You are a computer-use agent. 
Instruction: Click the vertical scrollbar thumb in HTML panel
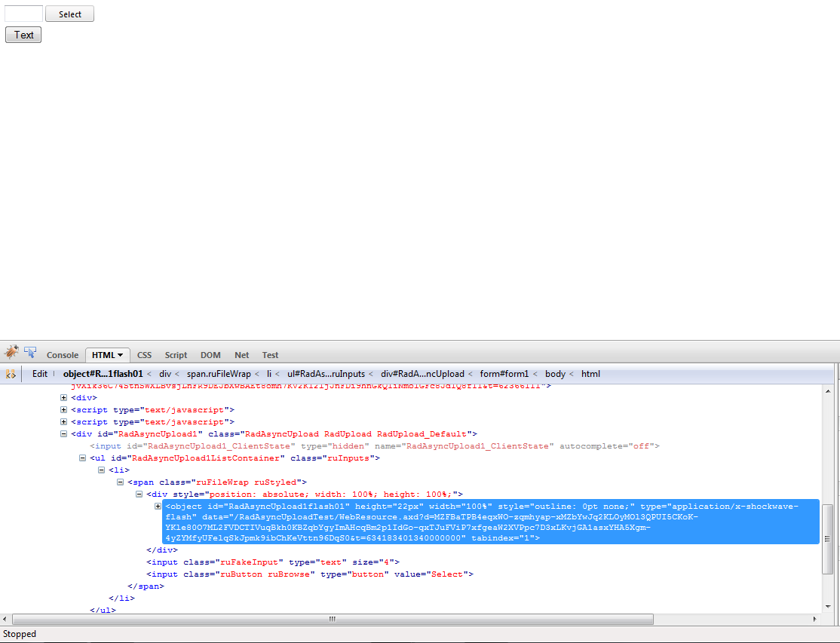828,539
